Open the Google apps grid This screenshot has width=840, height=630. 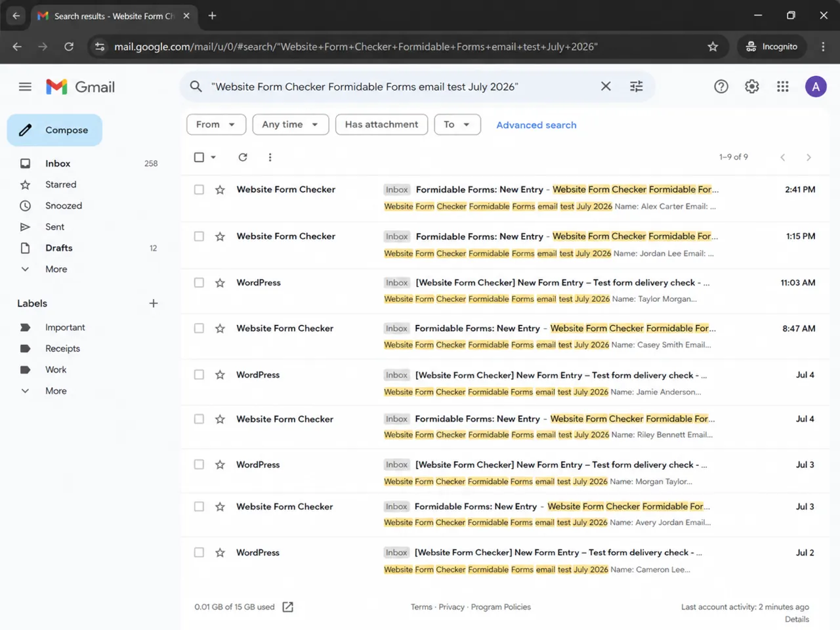[x=783, y=87]
